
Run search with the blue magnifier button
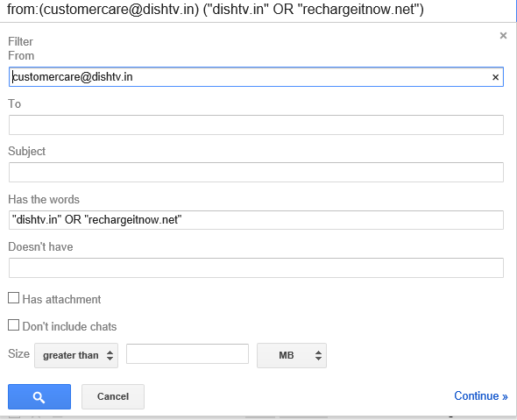[39, 396]
